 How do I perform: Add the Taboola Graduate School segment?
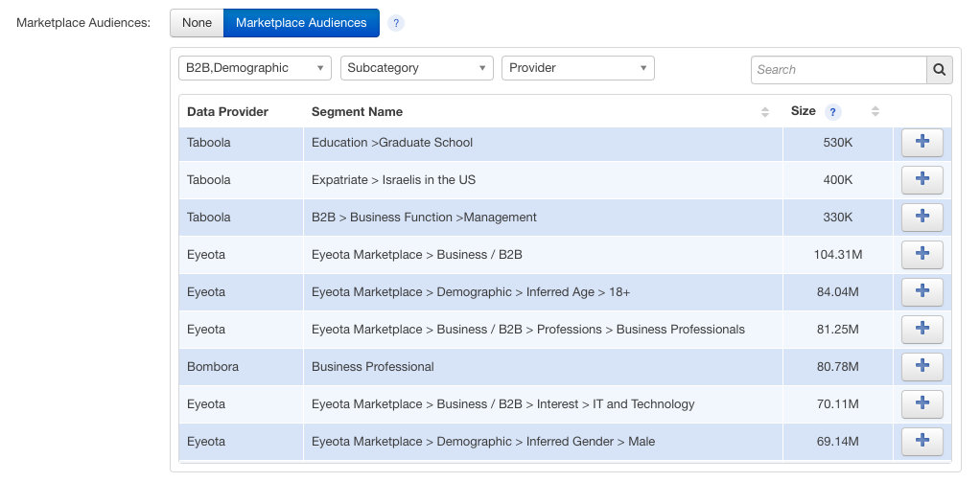click(922, 143)
